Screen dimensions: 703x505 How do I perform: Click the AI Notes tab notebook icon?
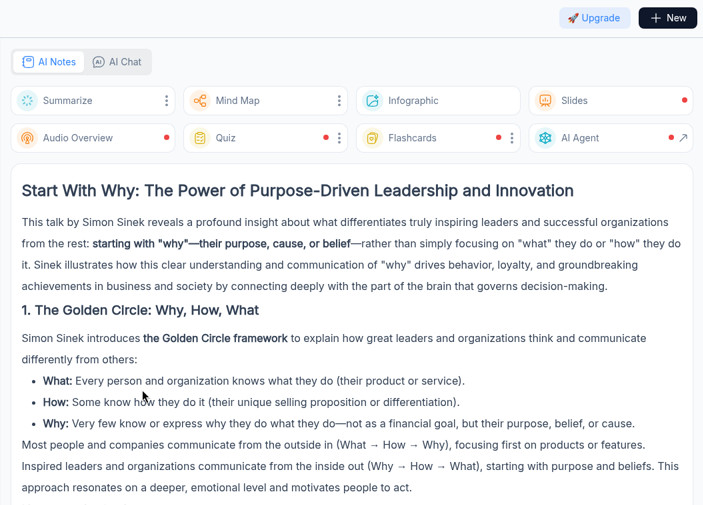coord(28,62)
